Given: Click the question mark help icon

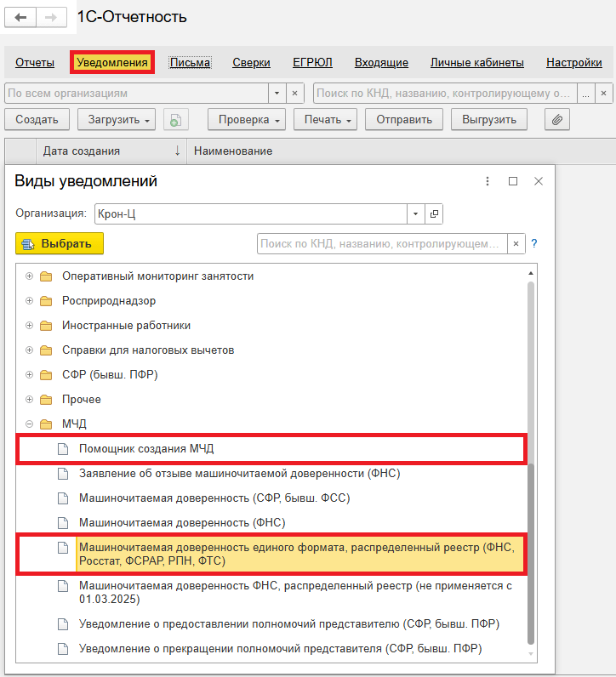Looking at the screenshot, I should point(534,244).
